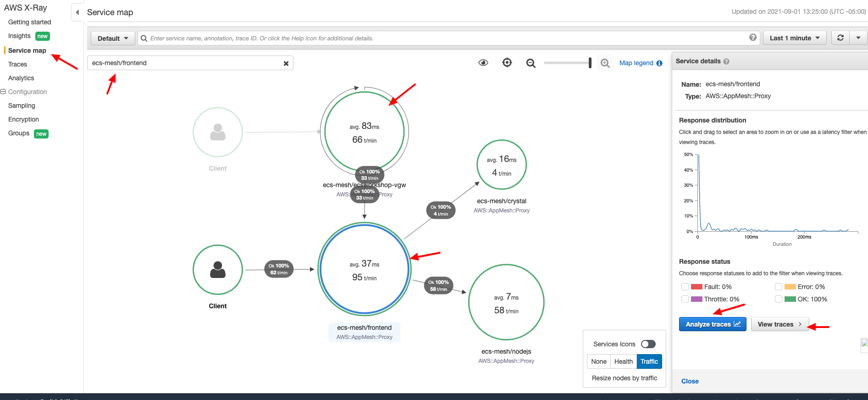Click the search magnifier icon in filter bar
The height and width of the screenshot is (400, 868).
coord(144,38)
